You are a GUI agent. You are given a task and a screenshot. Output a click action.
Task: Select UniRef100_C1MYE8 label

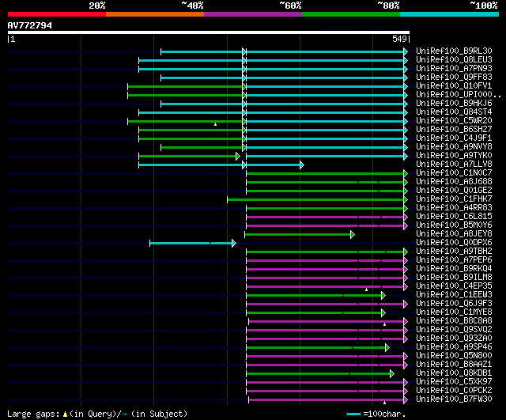click(454, 312)
